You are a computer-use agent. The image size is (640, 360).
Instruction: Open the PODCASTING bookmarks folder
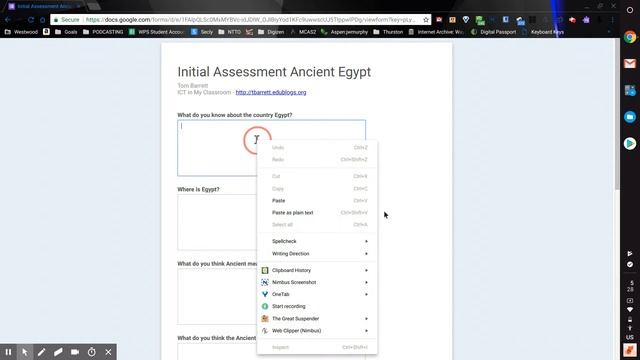click(103, 32)
